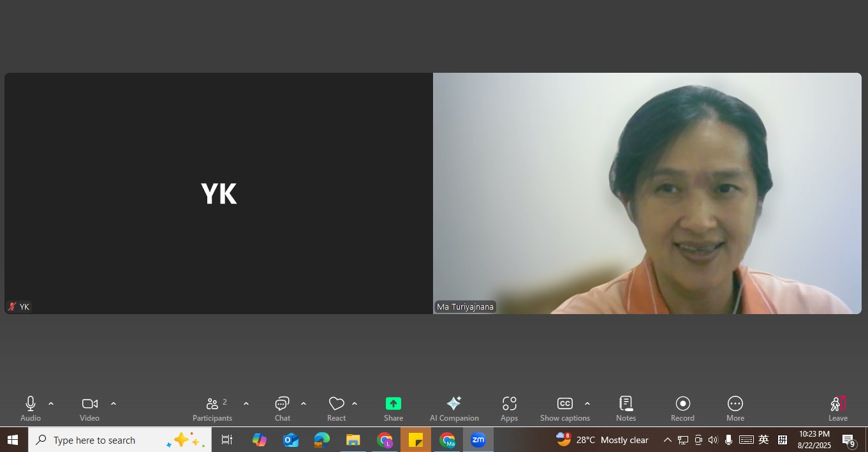Enable Show captions
This screenshot has height=452, width=868.
pyautogui.click(x=564, y=409)
